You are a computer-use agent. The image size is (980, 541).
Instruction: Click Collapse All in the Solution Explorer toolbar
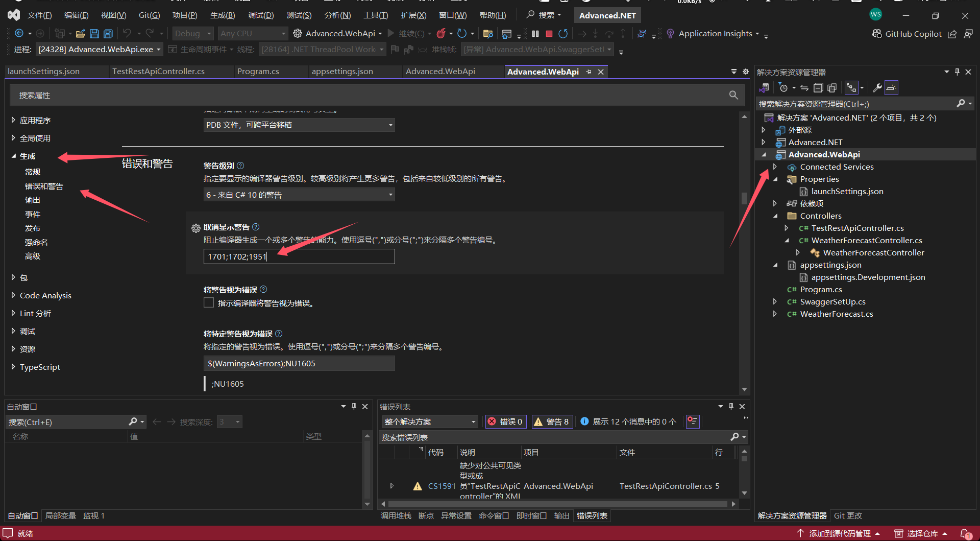[x=818, y=88]
